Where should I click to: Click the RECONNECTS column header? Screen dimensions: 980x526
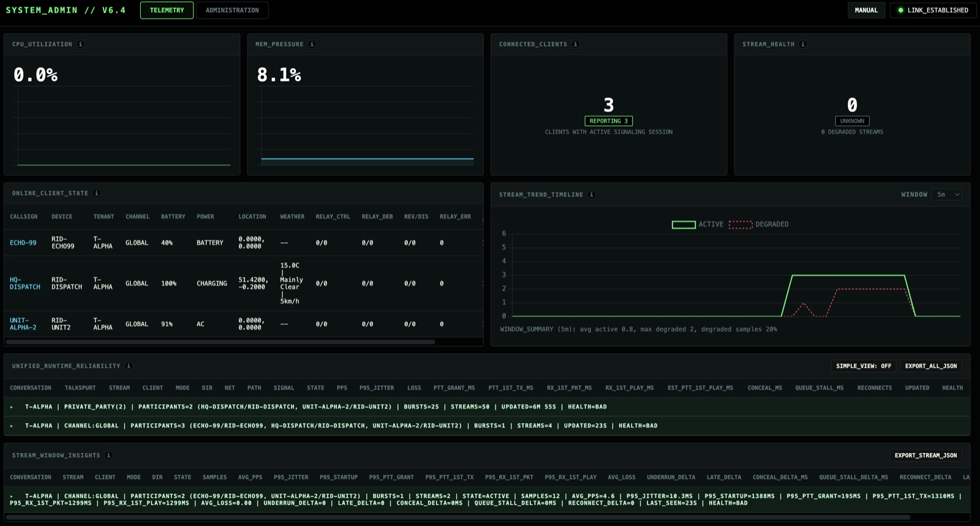tap(875, 388)
